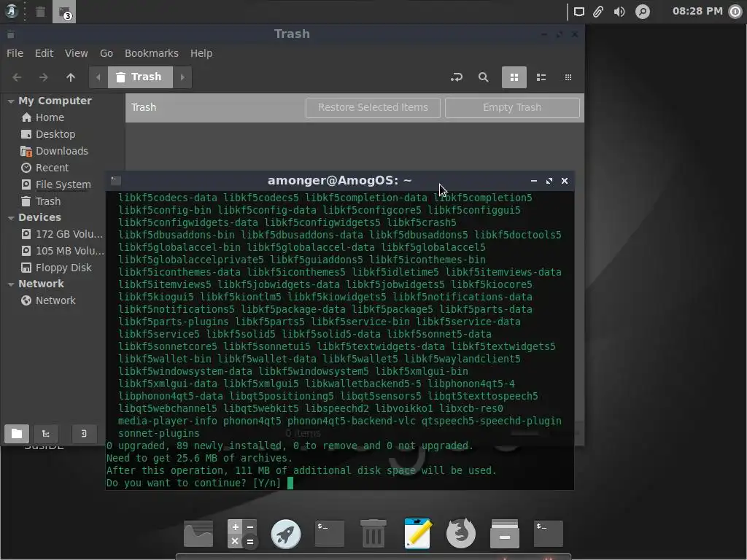747x560 pixels.
Task: Click Restore Selected Items button
Action: click(373, 108)
